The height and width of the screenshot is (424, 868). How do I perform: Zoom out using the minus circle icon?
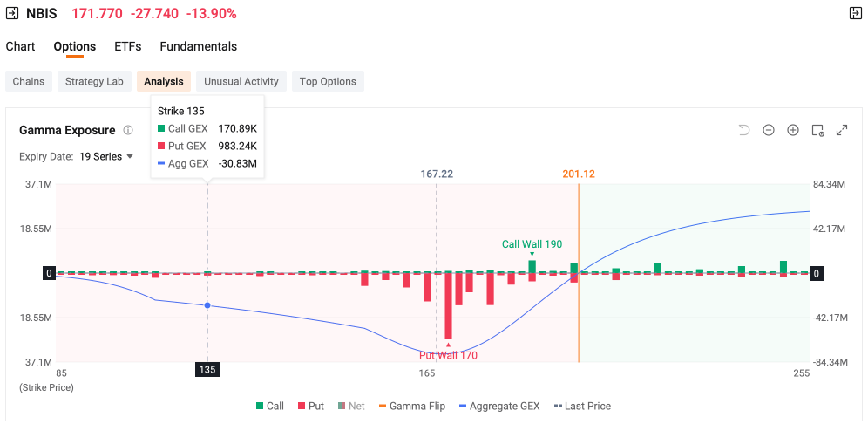(x=769, y=130)
